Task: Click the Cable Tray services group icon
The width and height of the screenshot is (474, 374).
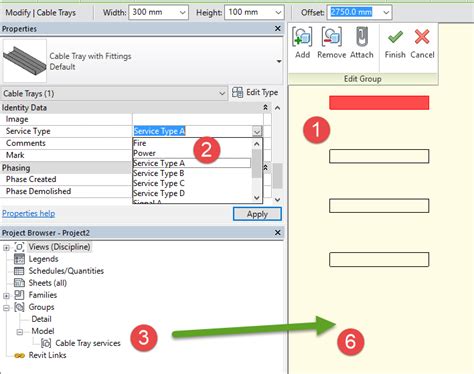Action: 46,343
